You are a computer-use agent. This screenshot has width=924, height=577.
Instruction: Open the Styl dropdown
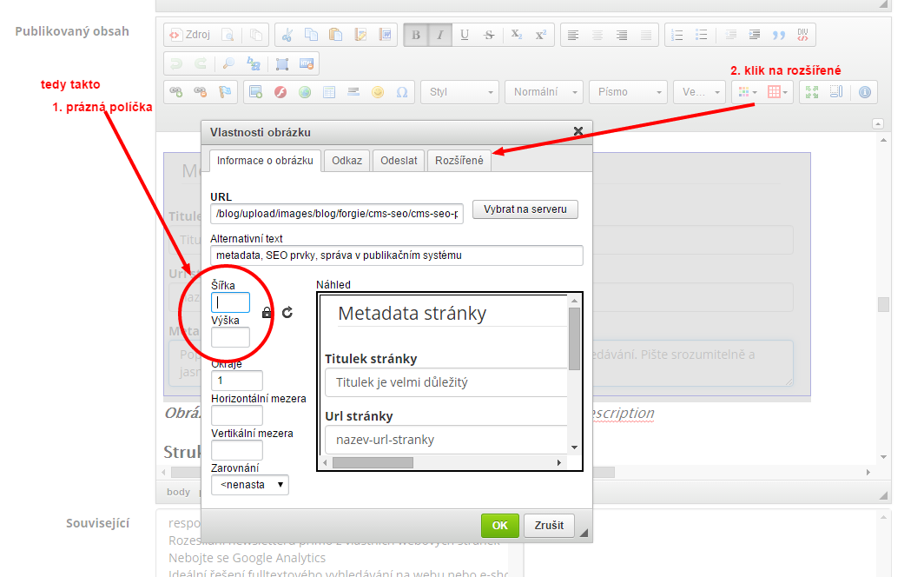(460, 92)
